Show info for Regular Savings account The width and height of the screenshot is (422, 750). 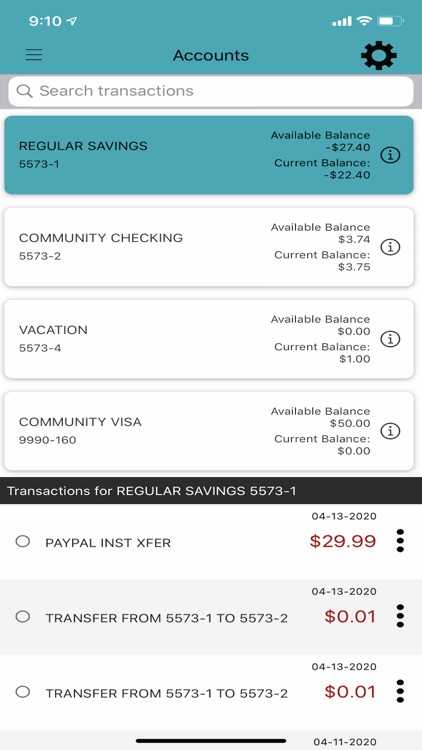[x=390, y=155]
